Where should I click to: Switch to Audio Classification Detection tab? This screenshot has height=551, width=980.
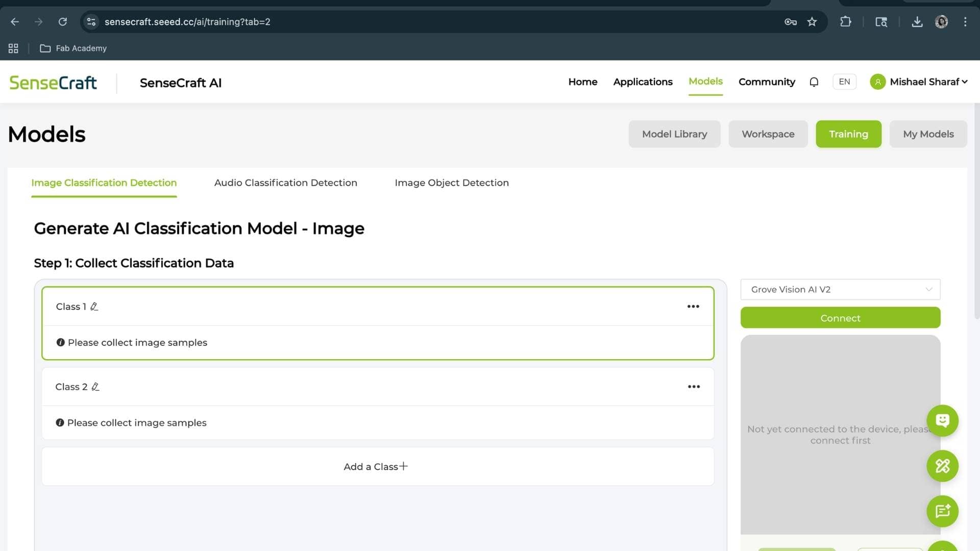pyautogui.click(x=285, y=183)
